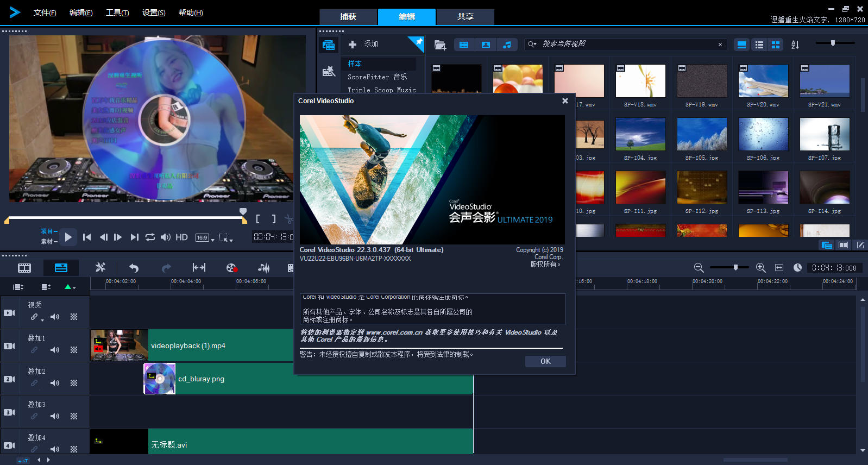The height and width of the screenshot is (465, 868).
Task: Show the options panel
Action: [x=860, y=245]
